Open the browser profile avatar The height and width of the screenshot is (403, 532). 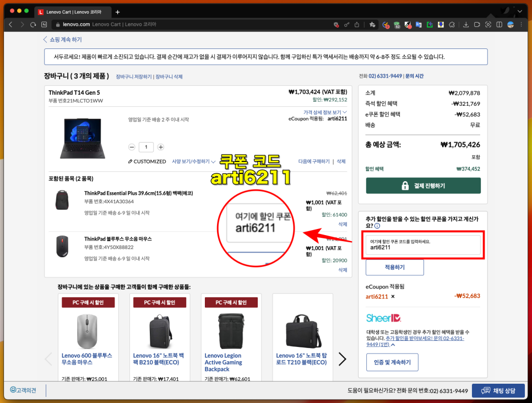coord(511,24)
